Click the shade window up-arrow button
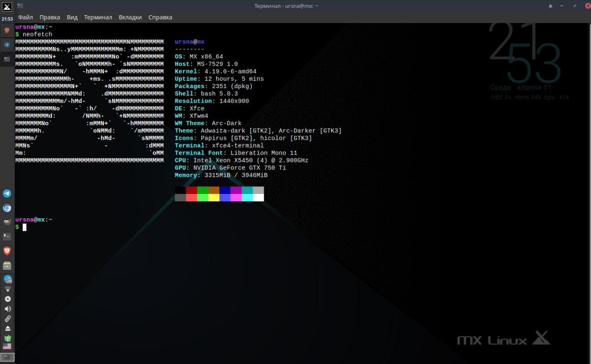 pos(550,6)
